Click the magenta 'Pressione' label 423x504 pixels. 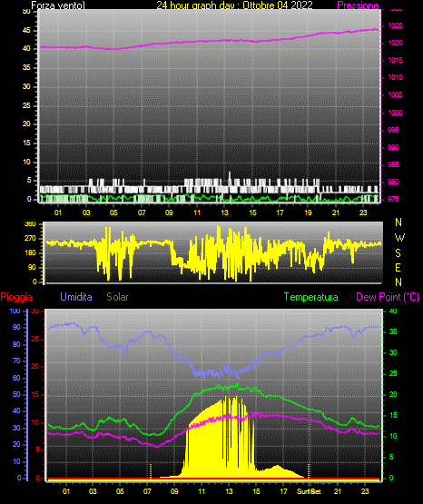click(x=358, y=5)
